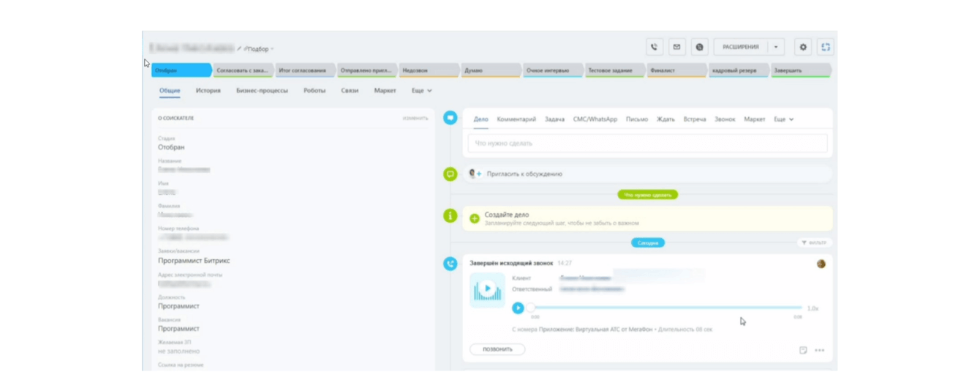Click the fullscreen expand icon button
The height and width of the screenshot is (391, 980).
[826, 47]
